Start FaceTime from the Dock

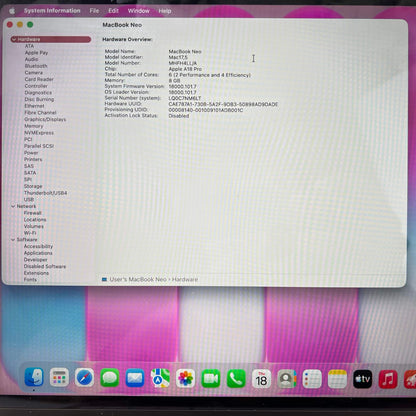click(211, 379)
